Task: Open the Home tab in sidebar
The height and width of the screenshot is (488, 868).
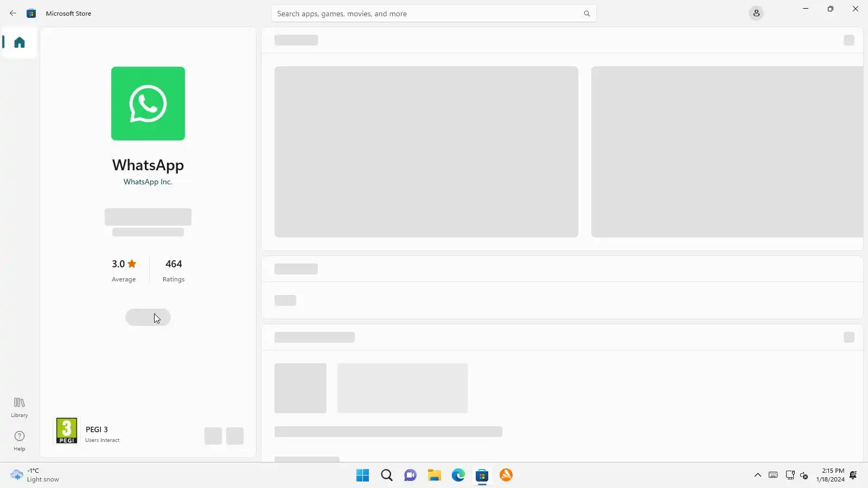Action: point(20,42)
